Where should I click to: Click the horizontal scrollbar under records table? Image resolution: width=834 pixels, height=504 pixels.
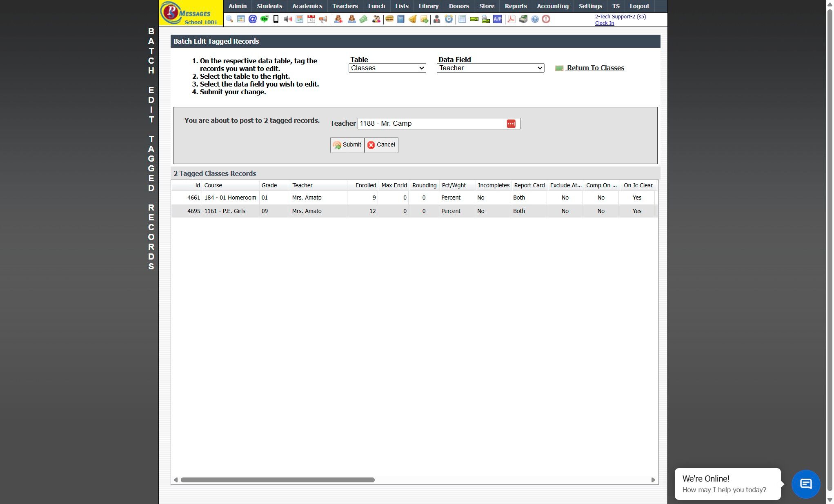[x=278, y=480]
